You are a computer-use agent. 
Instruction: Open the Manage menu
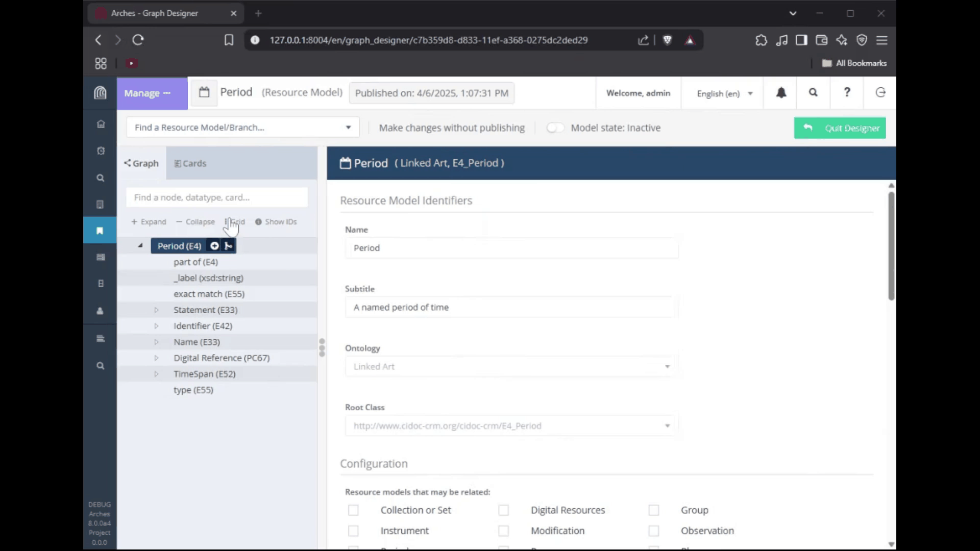coord(152,93)
